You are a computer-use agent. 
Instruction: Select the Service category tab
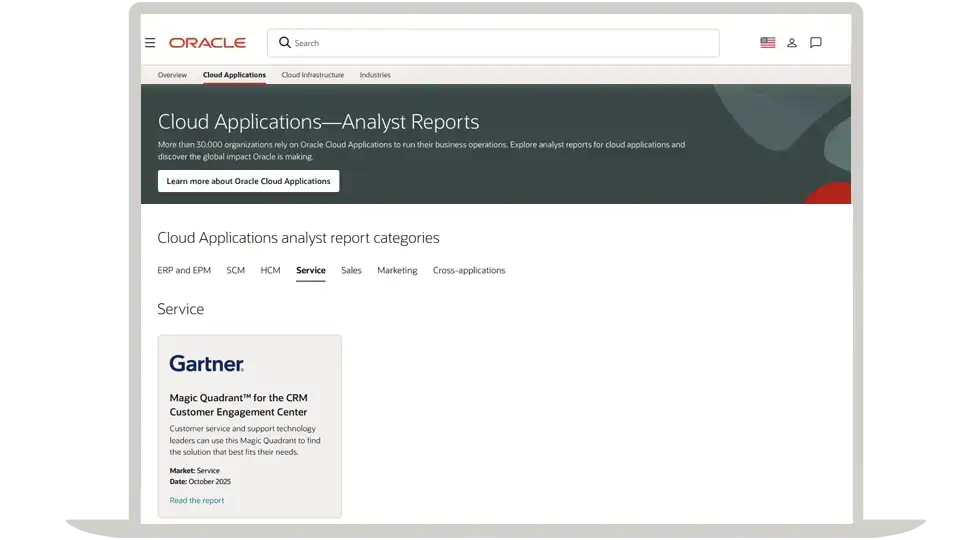click(311, 270)
